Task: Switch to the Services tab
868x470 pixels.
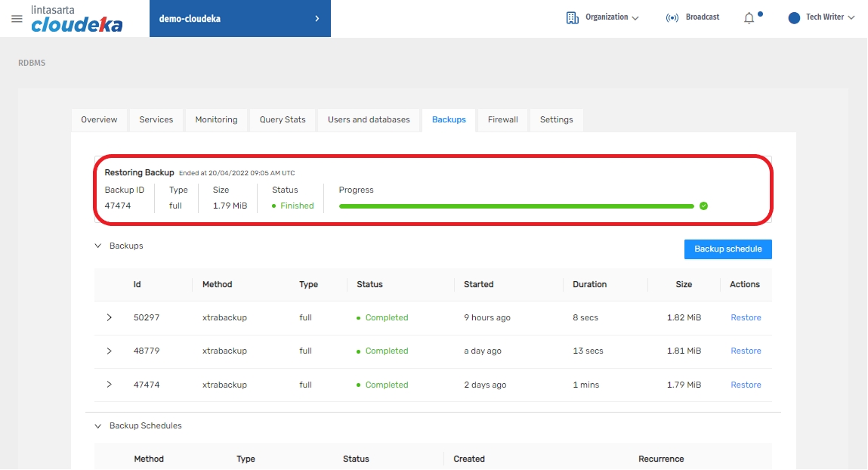Action: pos(156,119)
